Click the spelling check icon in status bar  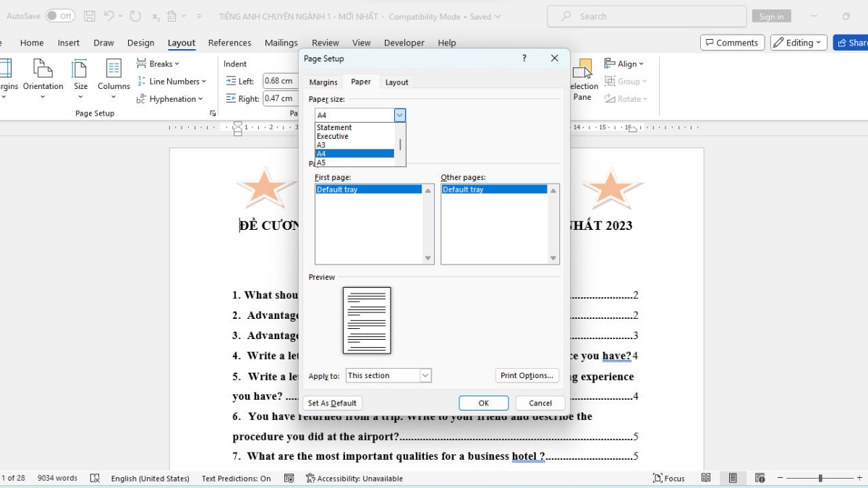tap(94, 478)
